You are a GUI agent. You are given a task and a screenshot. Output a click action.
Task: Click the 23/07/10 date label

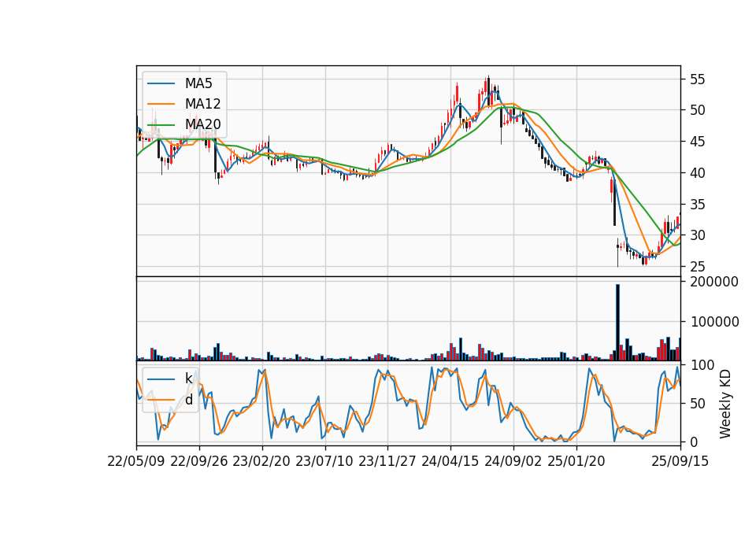(x=324, y=461)
